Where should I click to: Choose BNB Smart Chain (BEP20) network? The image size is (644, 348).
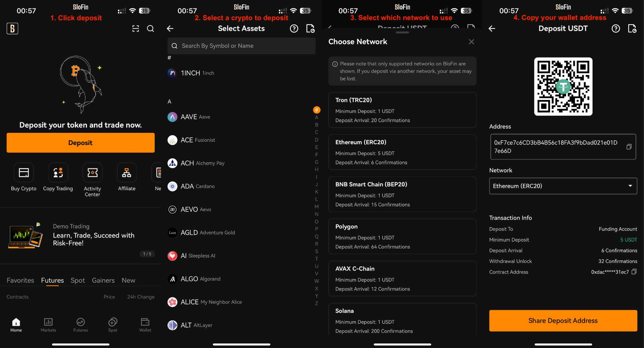coord(402,194)
